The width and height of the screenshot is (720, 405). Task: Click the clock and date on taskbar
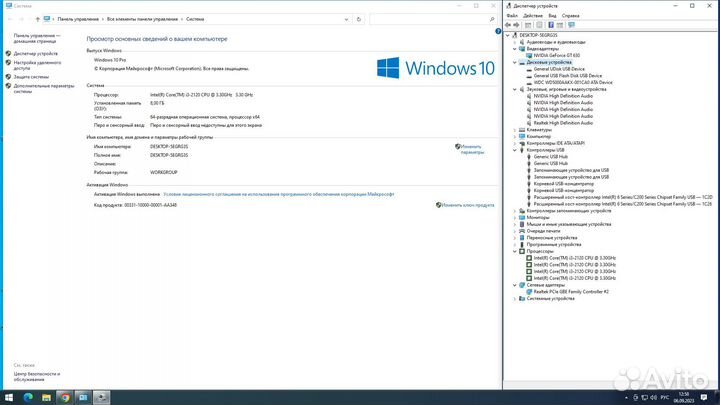pos(684,397)
